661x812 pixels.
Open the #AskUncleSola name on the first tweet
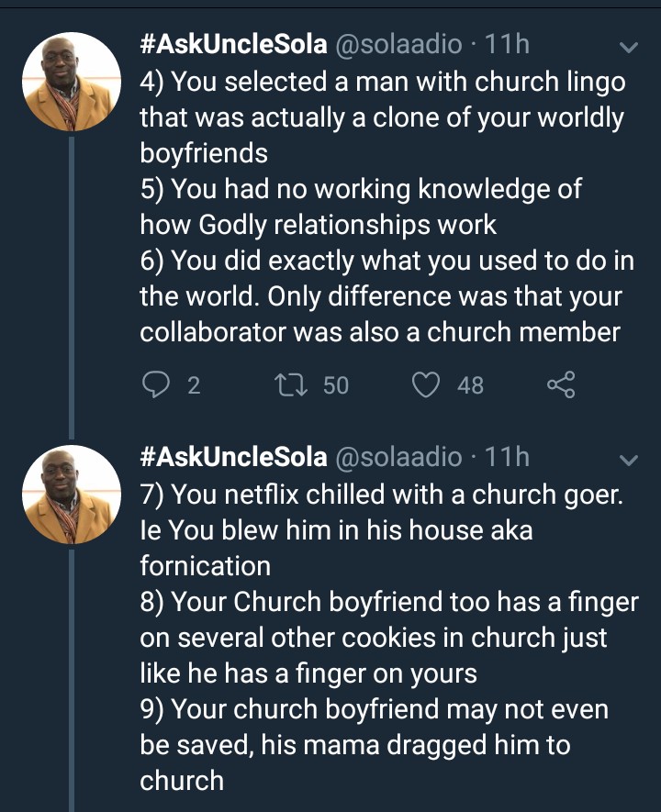[x=233, y=45]
